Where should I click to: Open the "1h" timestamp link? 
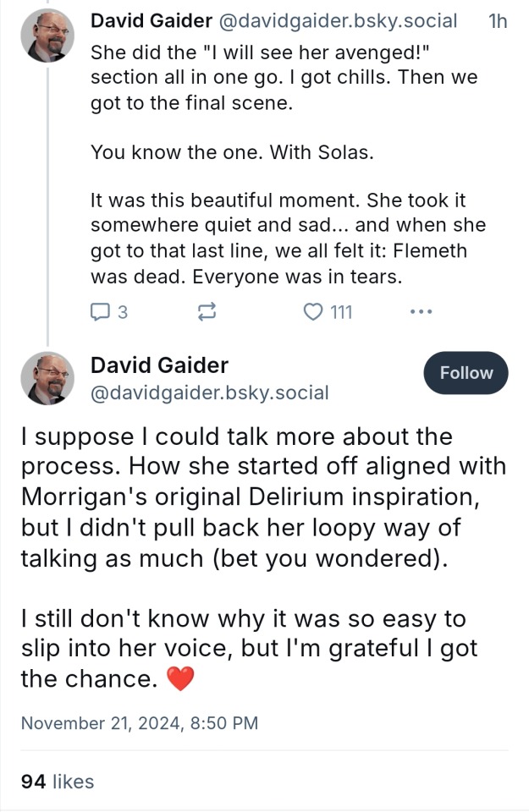coord(498,21)
